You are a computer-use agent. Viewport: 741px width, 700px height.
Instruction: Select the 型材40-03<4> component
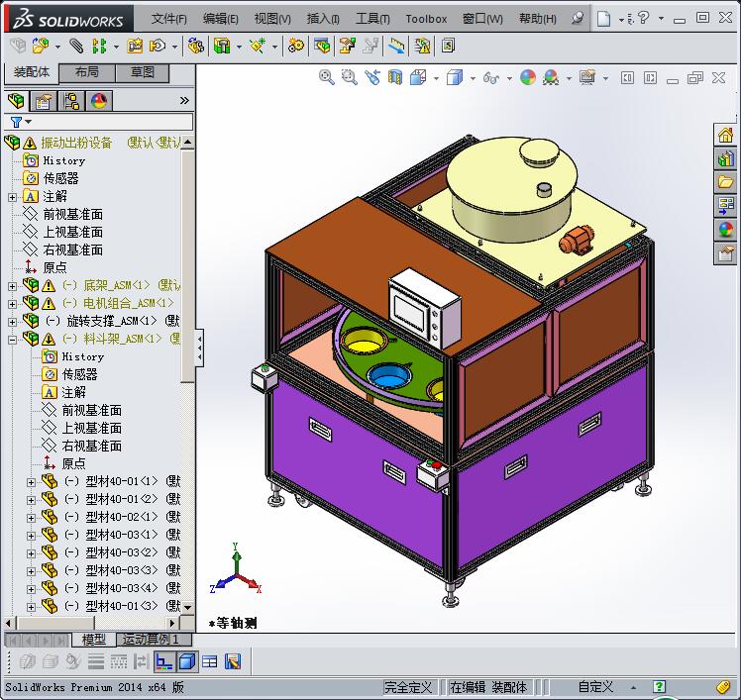pyautogui.click(x=122, y=588)
